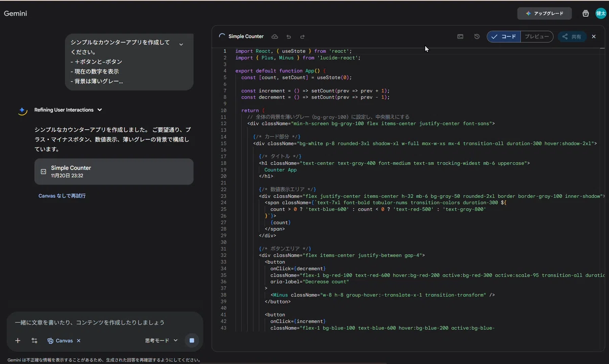609x364 pixels.
Task: Click the cloud save icon beside Simple Counter title
Action: [275, 37]
